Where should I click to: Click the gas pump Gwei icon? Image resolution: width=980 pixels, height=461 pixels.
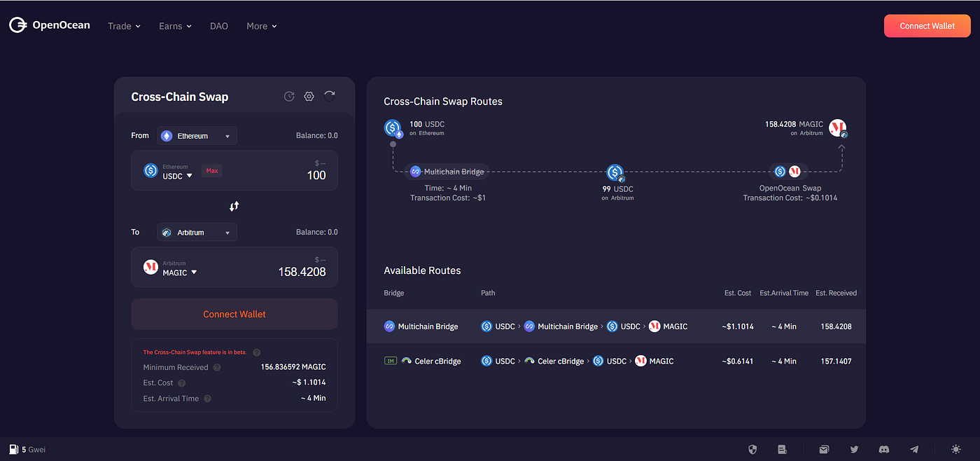coord(13,449)
